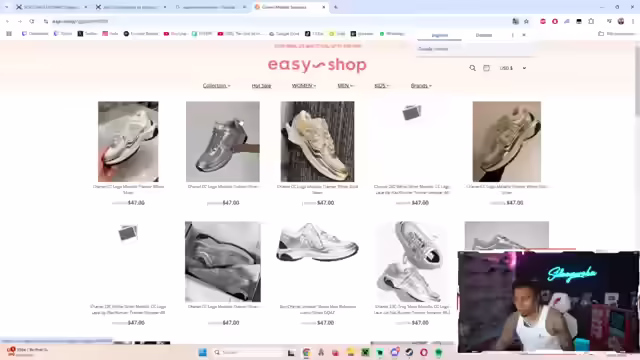Expand the USD $ currency dropdown

[513, 68]
